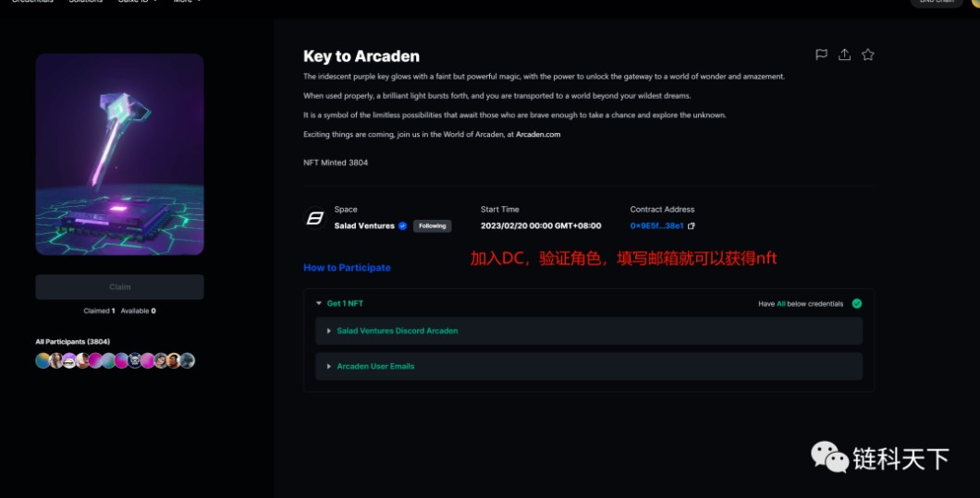
Task: Click the How to Participate heading
Action: [347, 267]
